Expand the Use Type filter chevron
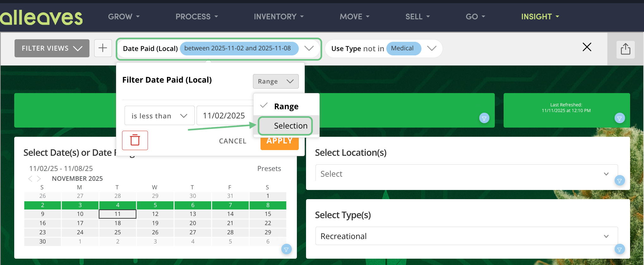 tap(432, 48)
